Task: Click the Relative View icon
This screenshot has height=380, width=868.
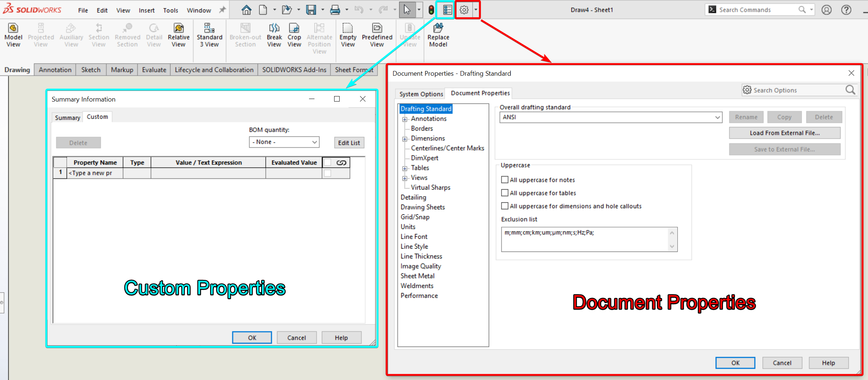Action: 179,28
